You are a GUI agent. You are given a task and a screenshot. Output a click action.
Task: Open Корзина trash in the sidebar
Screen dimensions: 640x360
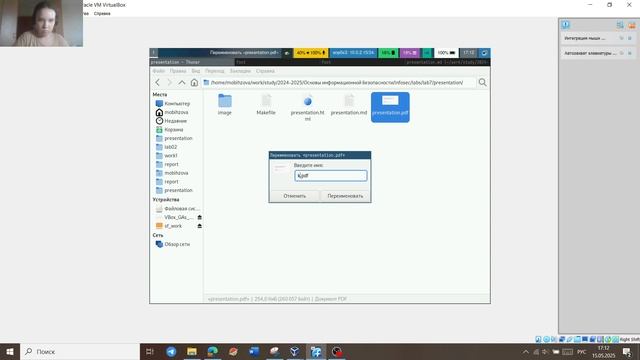[x=170, y=129]
